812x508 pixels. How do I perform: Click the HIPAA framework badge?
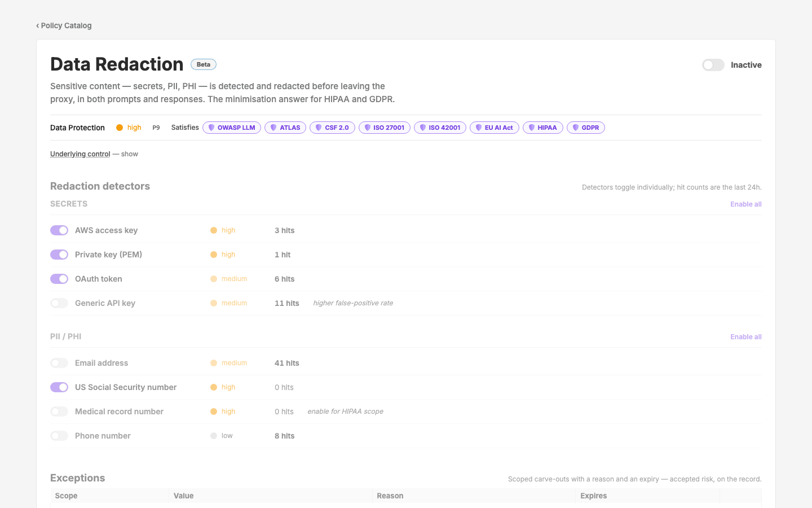tap(543, 128)
